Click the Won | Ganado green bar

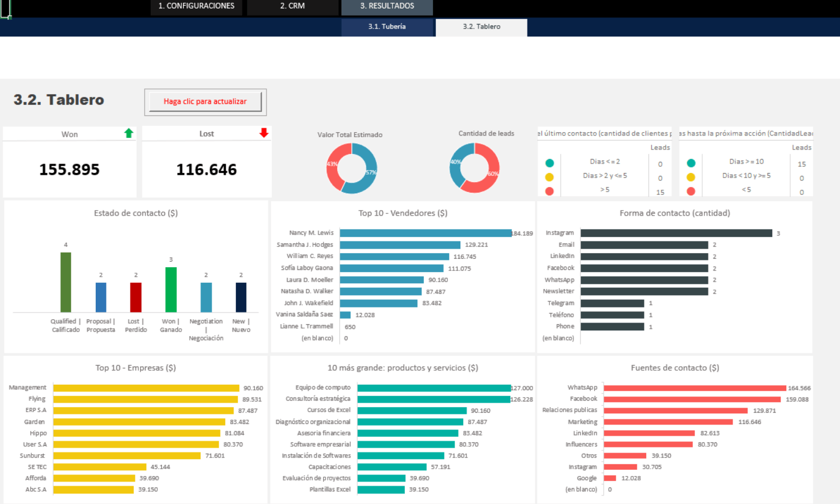click(171, 290)
